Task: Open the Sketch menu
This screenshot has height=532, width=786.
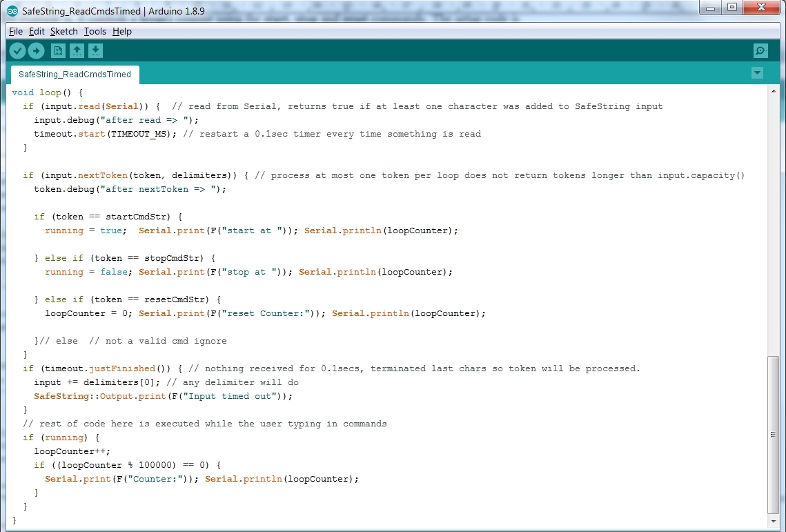Action: pyautogui.click(x=63, y=31)
